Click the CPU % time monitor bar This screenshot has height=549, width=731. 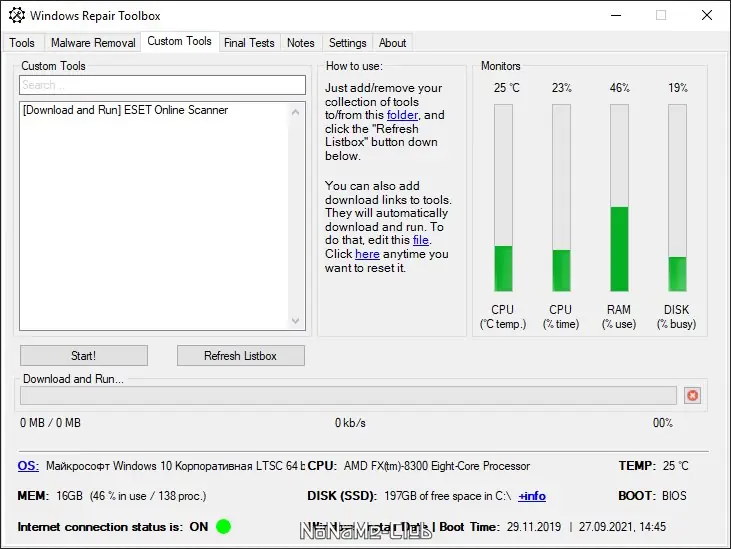pos(561,198)
